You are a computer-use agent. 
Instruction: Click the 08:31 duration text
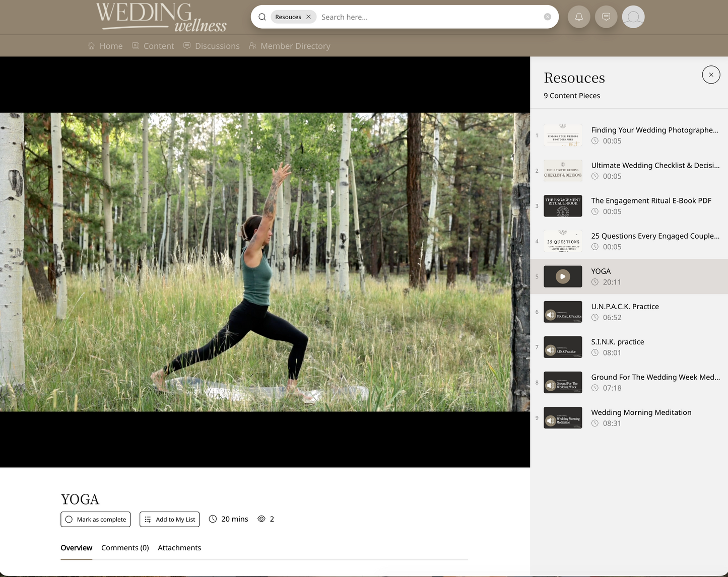click(612, 423)
